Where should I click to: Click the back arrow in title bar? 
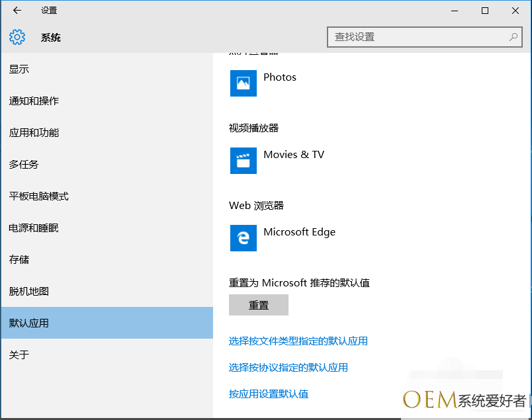(17, 11)
